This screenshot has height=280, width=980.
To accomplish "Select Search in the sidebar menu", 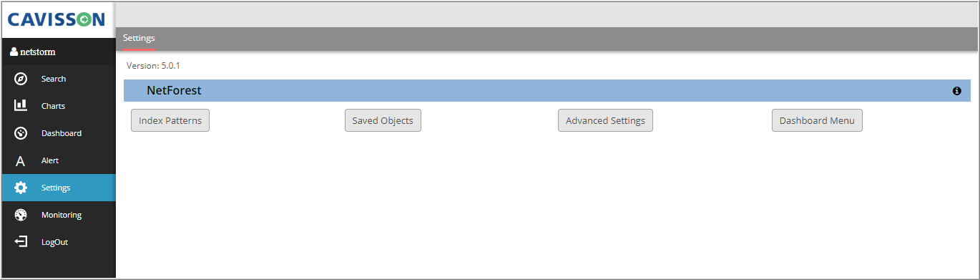I will 54,79.
